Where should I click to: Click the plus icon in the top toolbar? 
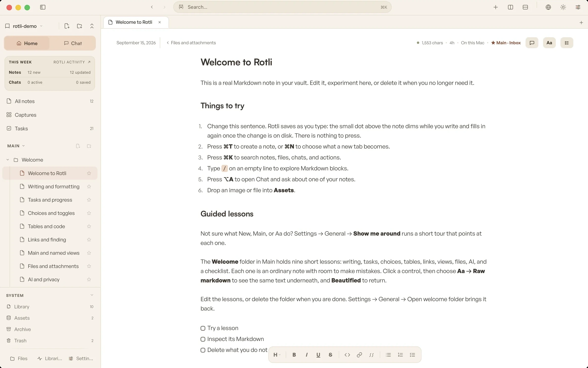pyautogui.click(x=495, y=7)
